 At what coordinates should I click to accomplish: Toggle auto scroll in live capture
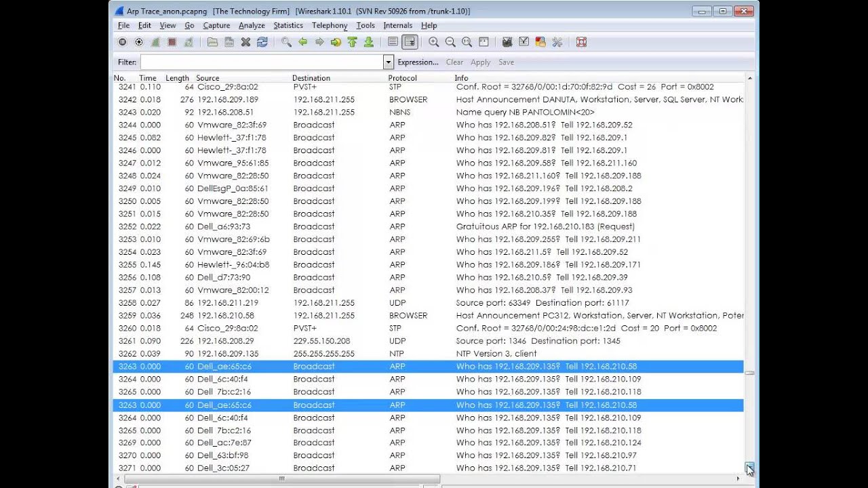[x=409, y=42]
